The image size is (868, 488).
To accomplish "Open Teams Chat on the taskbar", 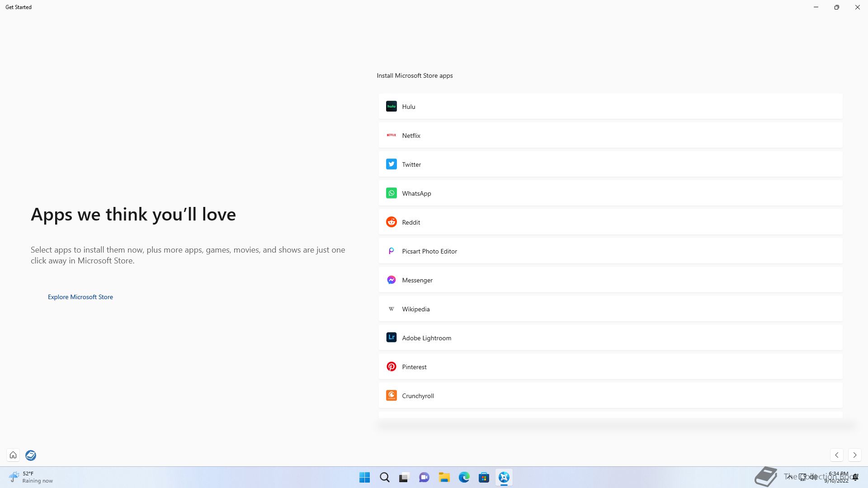I will click(424, 477).
